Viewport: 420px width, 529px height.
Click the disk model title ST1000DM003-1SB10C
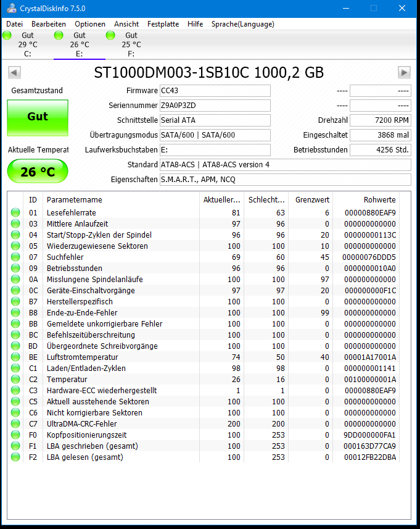point(208,72)
